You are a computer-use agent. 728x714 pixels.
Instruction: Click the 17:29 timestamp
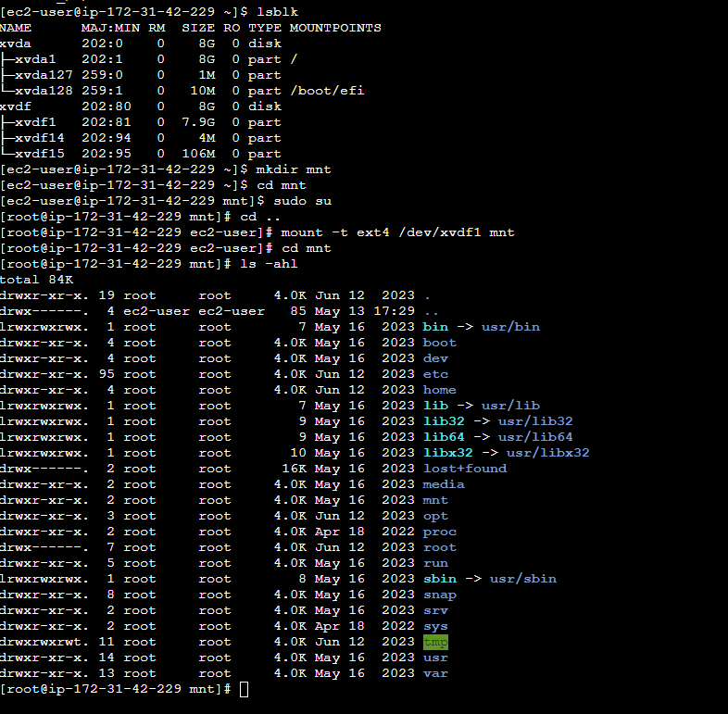[x=394, y=311]
